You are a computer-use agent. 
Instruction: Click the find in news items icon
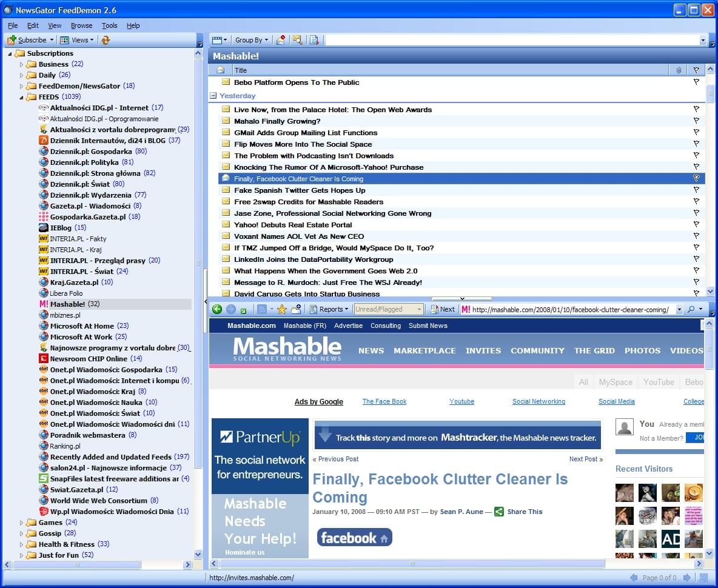[298, 40]
